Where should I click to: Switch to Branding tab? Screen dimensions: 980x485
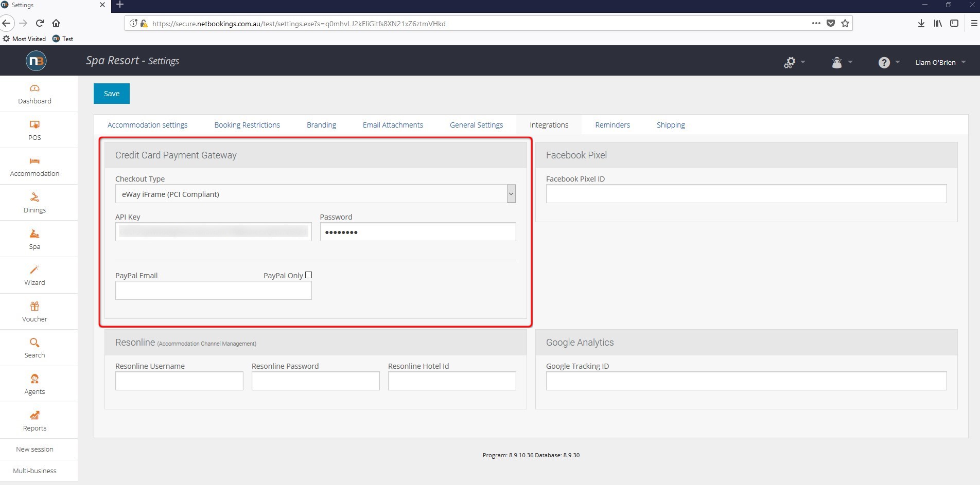(321, 125)
